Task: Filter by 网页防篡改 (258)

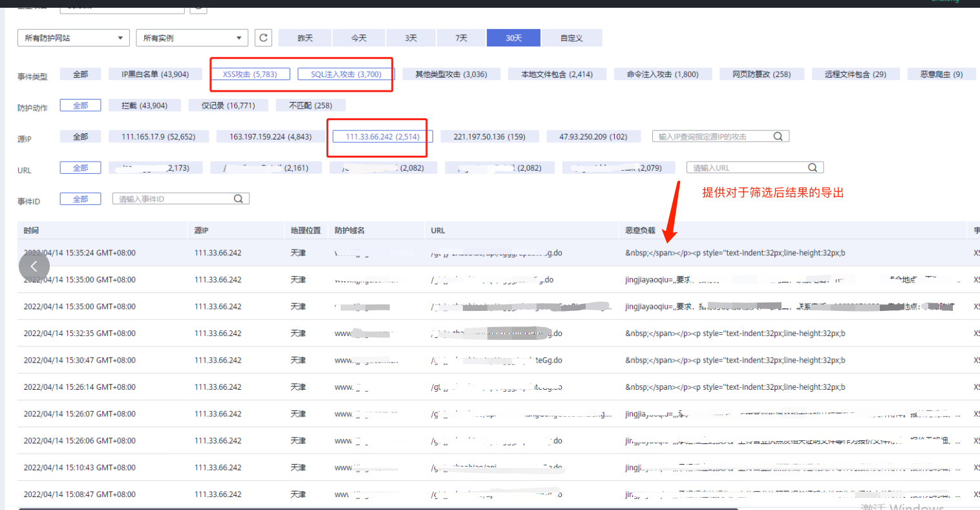Action: (x=762, y=74)
